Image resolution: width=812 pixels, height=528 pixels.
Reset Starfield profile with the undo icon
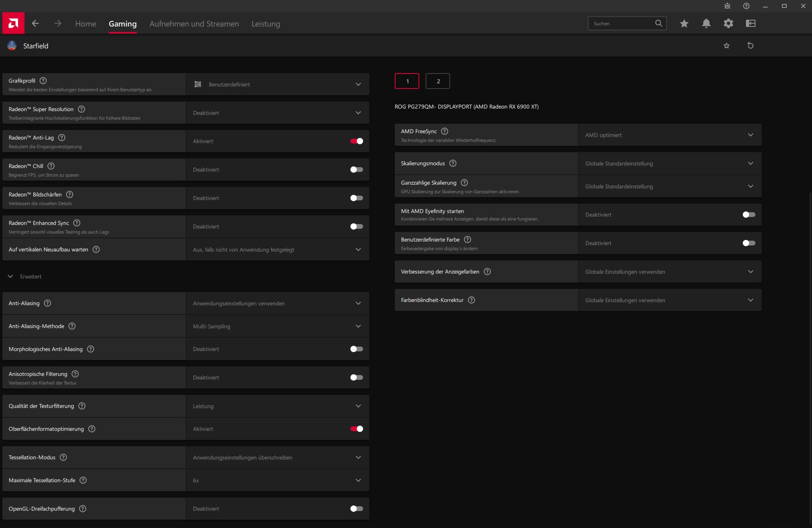750,45
